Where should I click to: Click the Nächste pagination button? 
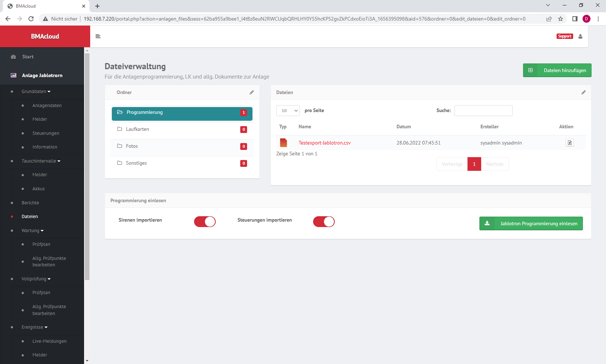pos(495,164)
